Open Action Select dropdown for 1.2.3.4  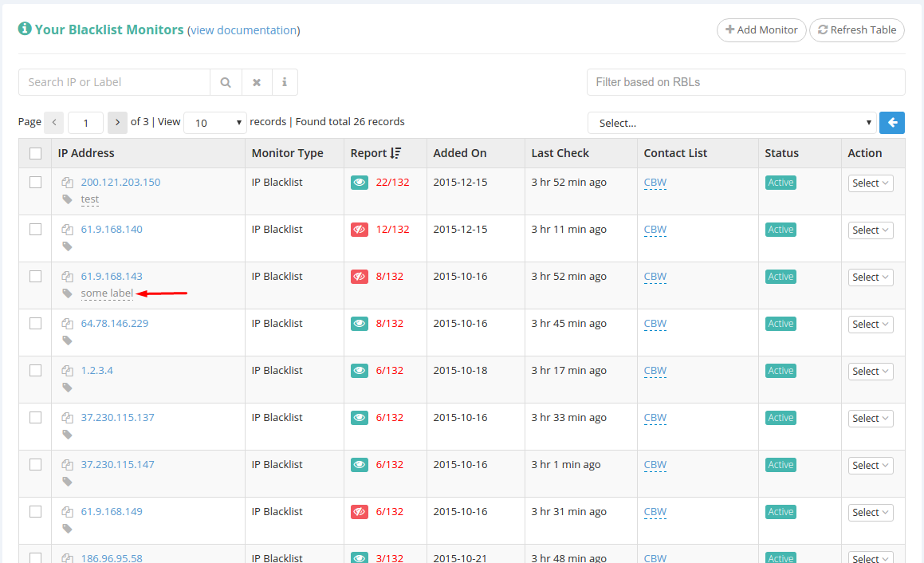[871, 372]
